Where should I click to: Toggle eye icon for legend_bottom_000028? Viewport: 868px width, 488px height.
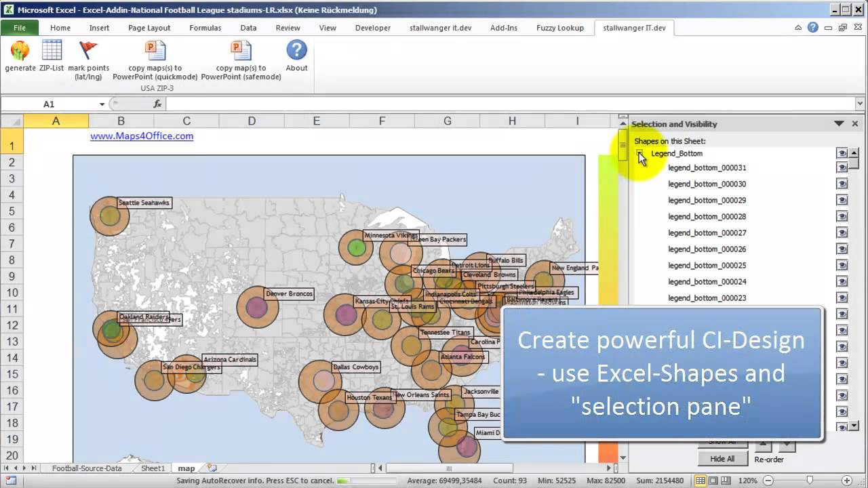(842, 216)
